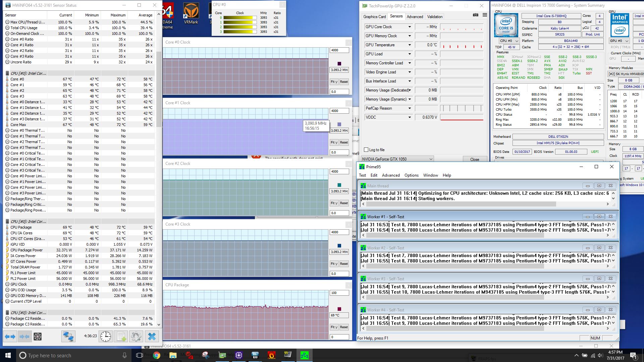Image resolution: width=644 pixels, height=362 pixels.
Task: Open the GPU-Z hamburger menu icon
Action: click(x=485, y=15)
